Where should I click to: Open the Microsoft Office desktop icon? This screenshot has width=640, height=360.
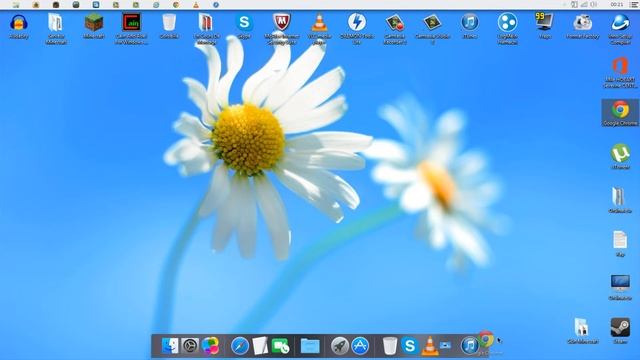point(620,66)
